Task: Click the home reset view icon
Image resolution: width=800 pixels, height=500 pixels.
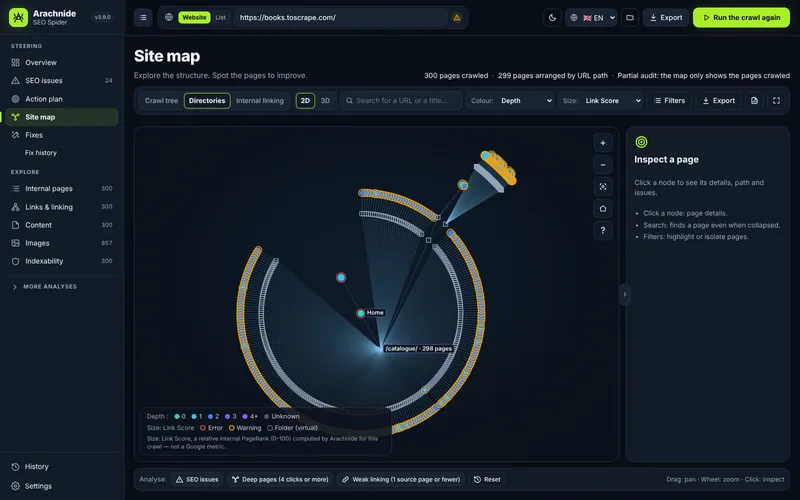Action: [x=603, y=208]
